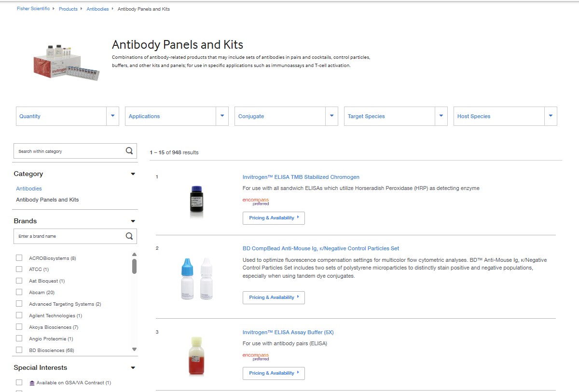Open the BD CompBead Anti-Mouse Ig product link
Viewport: 579px width, 392px height.
(321, 248)
